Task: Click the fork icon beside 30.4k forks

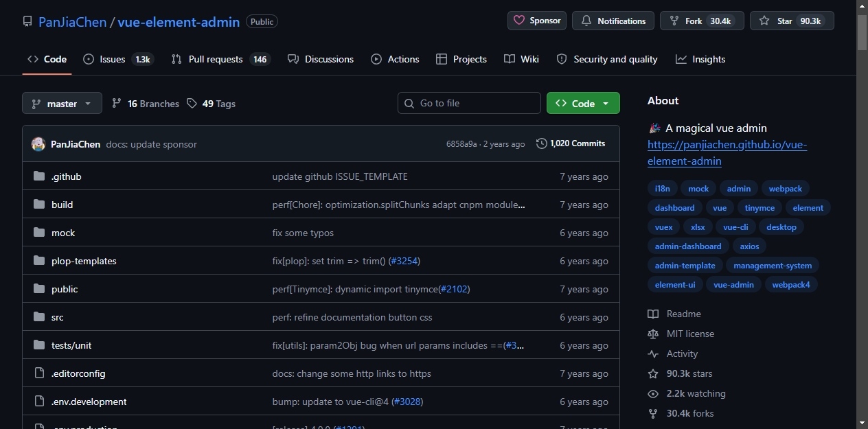Action: click(653, 413)
